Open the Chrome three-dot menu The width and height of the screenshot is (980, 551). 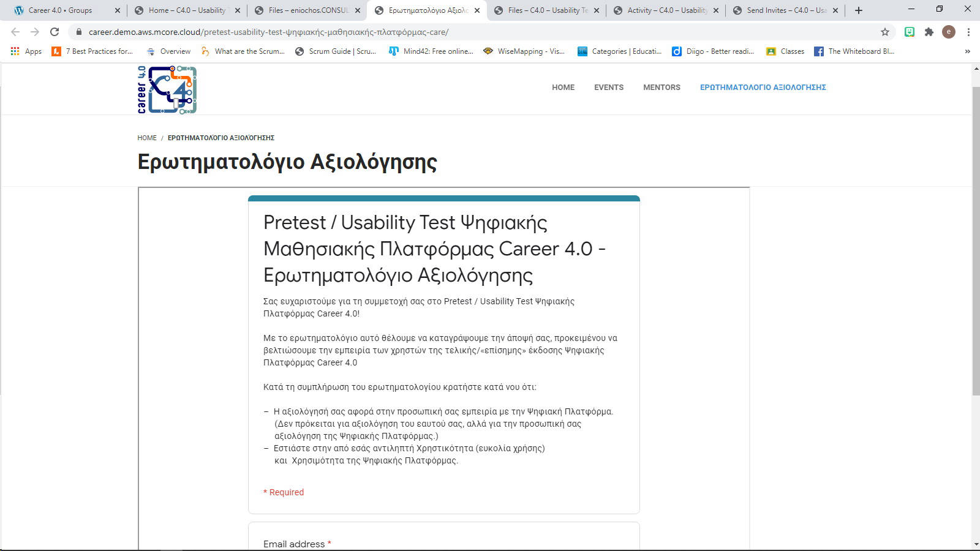click(x=968, y=32)
